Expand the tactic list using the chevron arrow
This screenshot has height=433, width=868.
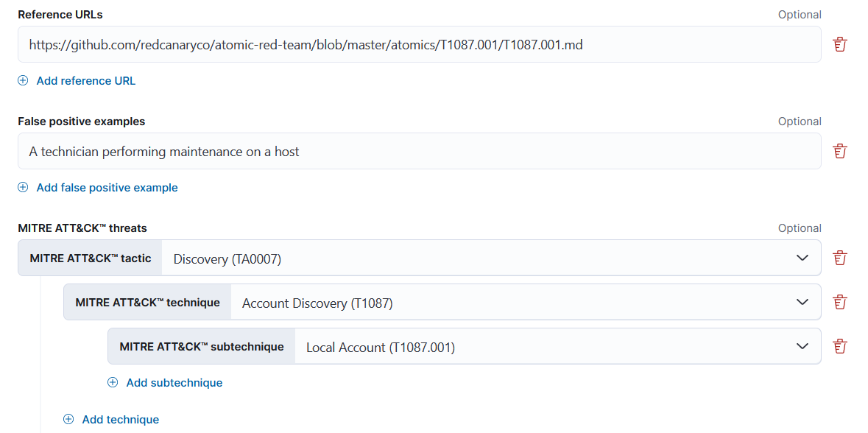coord(802,258)
